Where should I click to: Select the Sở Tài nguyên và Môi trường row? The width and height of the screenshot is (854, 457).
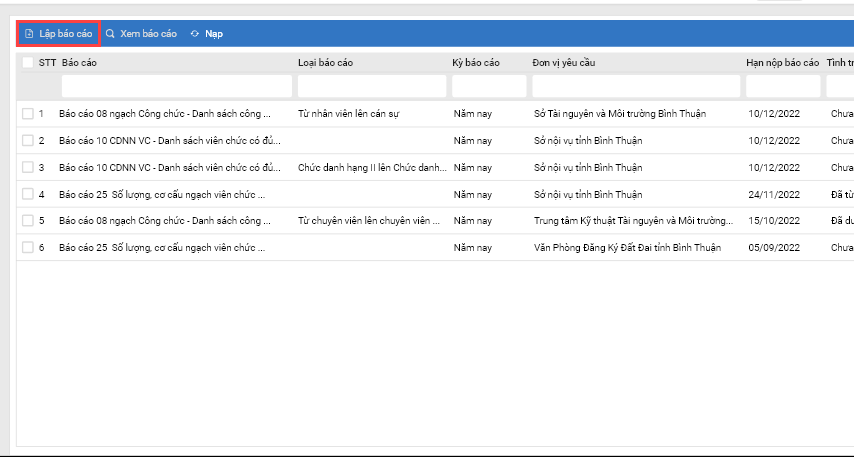point(619,114)
